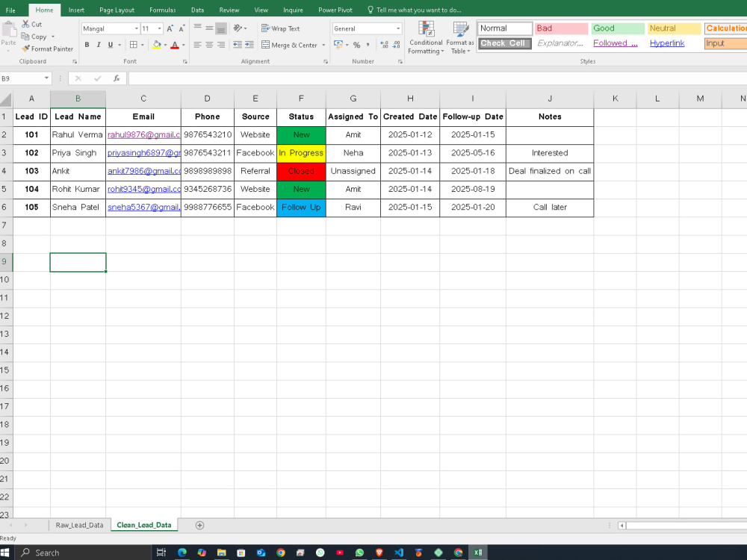This screenshot has width=747, height=560.
Task: Select the red Closed status cell
Action: (301, 171)
